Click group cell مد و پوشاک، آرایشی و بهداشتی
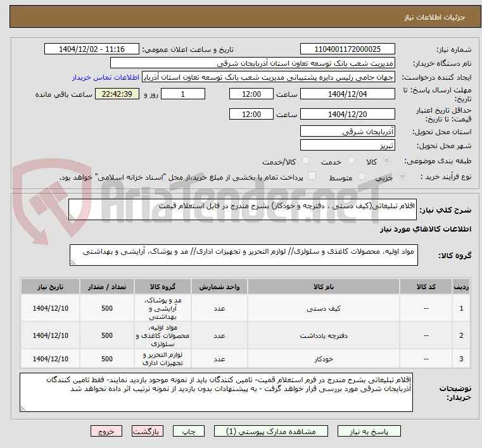The height and width of the screenshot is (448, 482). tap(163, 308)
